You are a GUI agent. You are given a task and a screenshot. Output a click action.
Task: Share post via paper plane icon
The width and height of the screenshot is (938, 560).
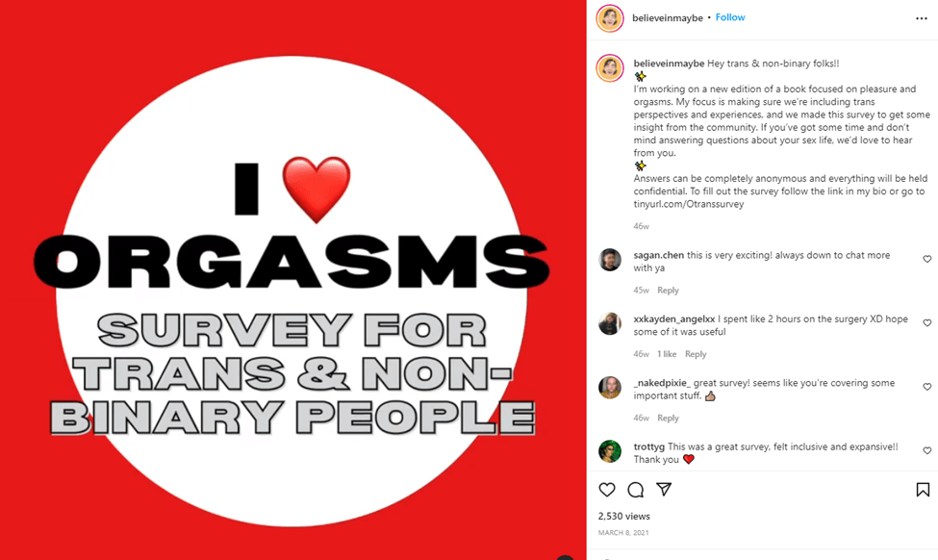tap(663, 490)
